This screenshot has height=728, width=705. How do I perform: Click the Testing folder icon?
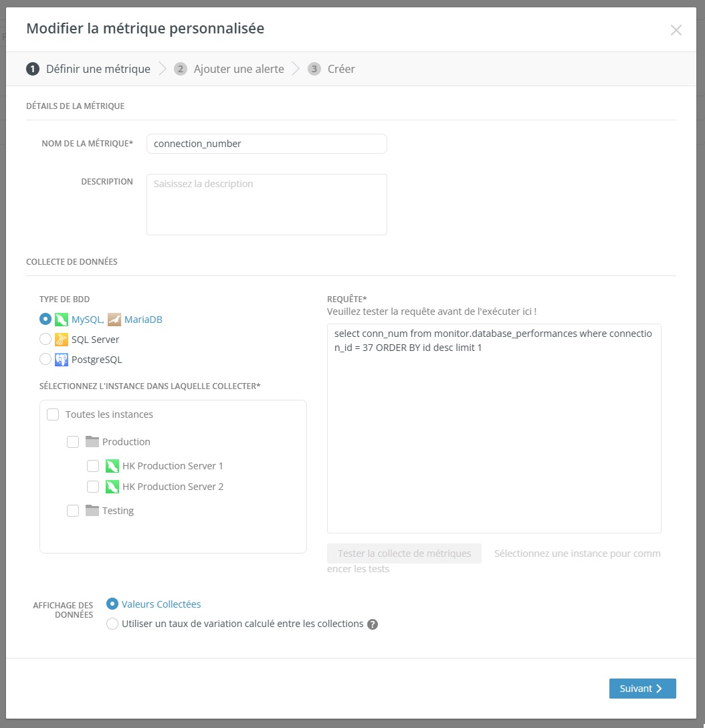(92, 510)
